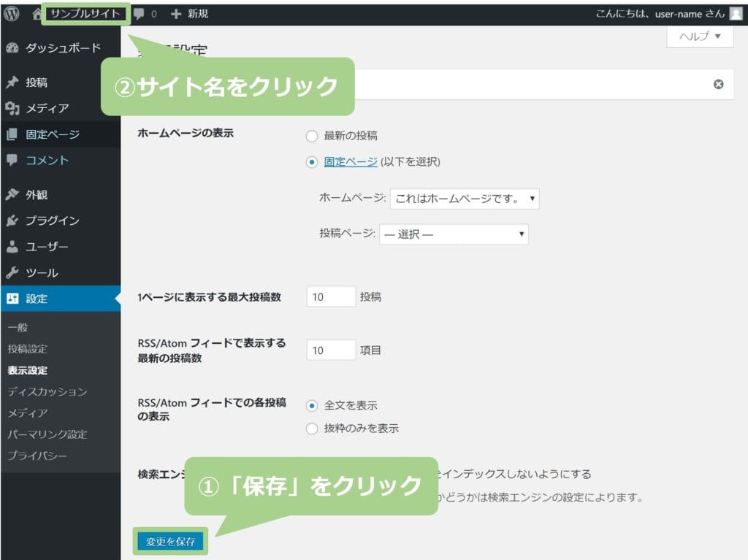Image resolution: width=748 pixels, height=560 pixels.
Task: Choose 抜粋のみを表示 radio option
Action: pos(312,429)
